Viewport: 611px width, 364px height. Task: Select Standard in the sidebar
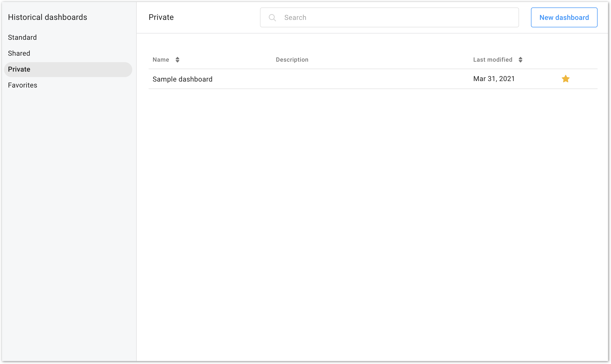tap(22, 37)
